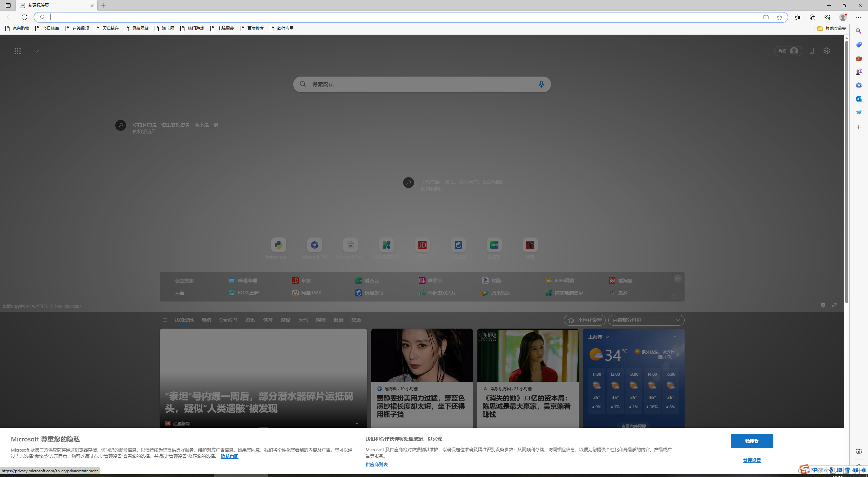Switch to the ChatGPT feed tab

[x=228, y=320]
